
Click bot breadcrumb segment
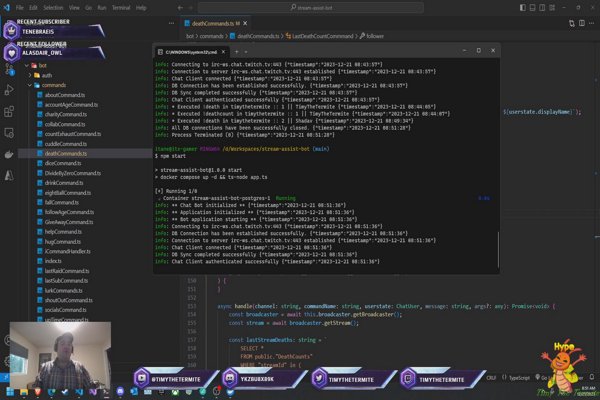(190, 36)
